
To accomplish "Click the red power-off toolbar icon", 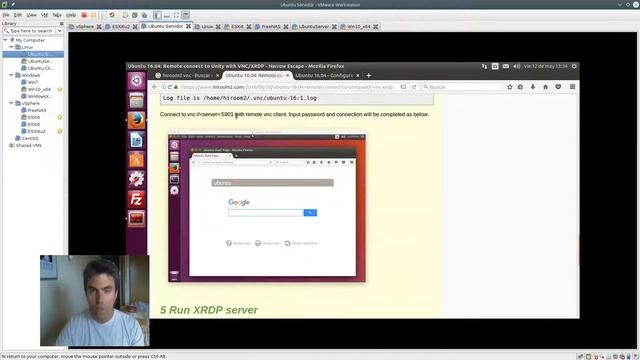I will pos(84,15).
